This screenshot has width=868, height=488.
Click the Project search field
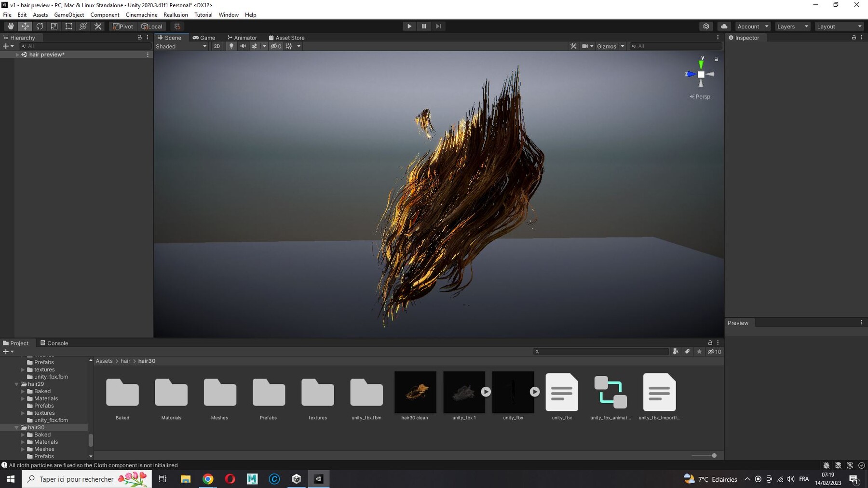[x=601, y=352]
